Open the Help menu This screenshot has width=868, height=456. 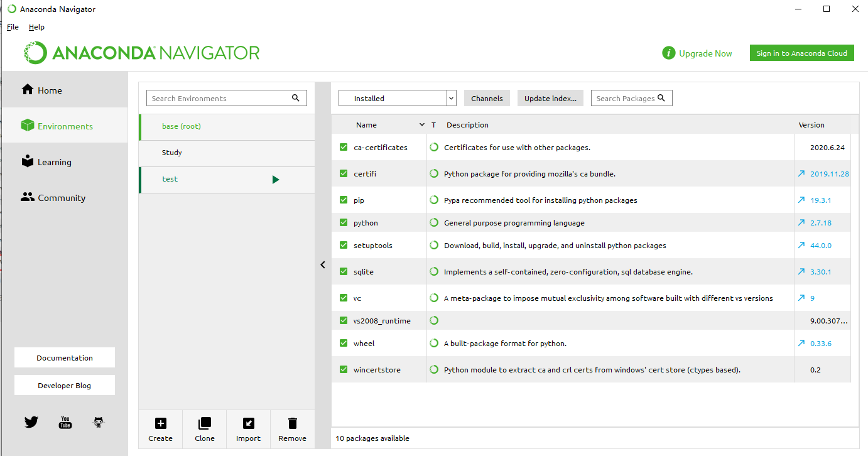click(x=36, y=27)
